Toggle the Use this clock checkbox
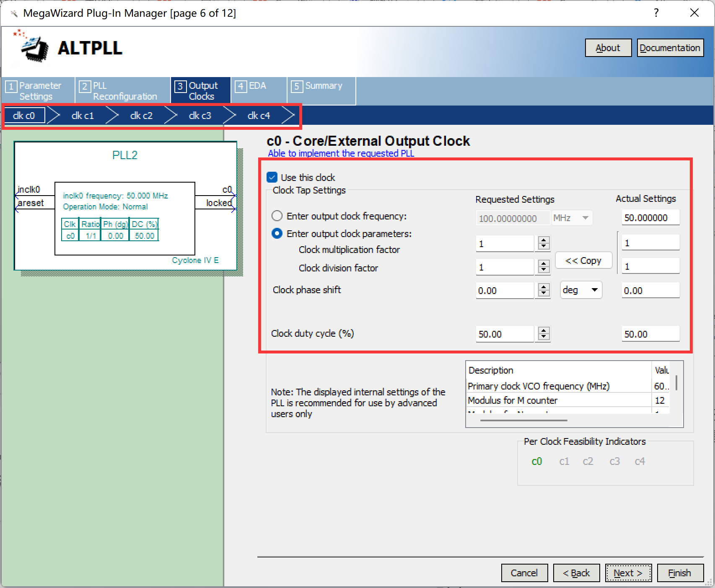 click(272, 177)
